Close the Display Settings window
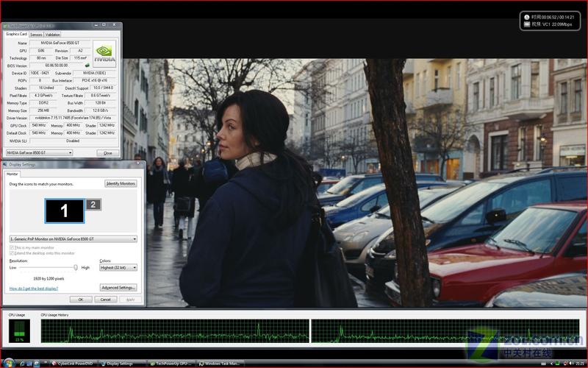 [x=138, y=163]
